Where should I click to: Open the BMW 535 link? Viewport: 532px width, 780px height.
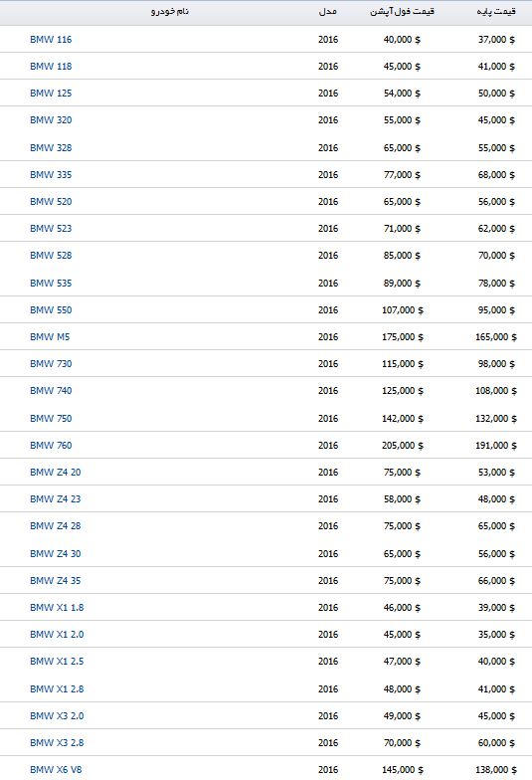[51, 283]
